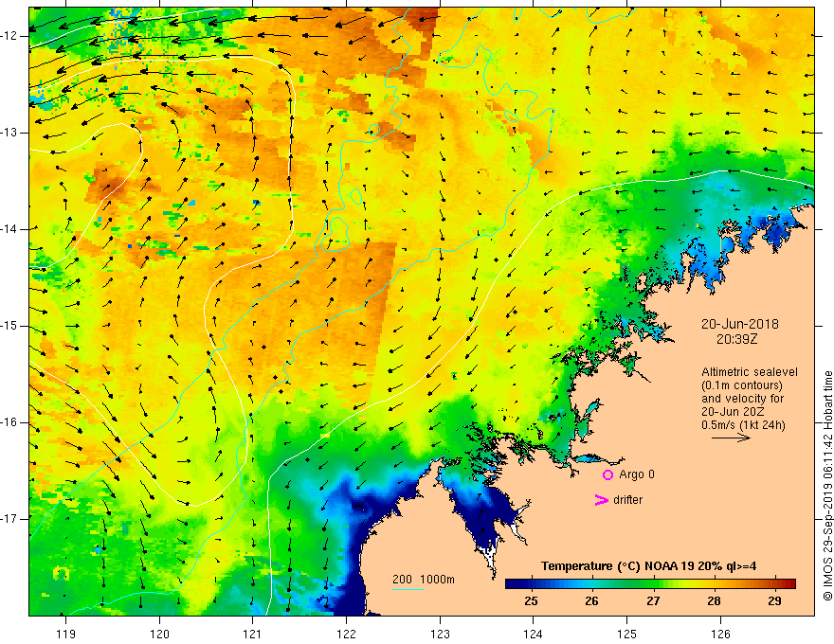Click the '200 1000m' depth label
The width and height of the screenshot is (834, 644).
424,580
